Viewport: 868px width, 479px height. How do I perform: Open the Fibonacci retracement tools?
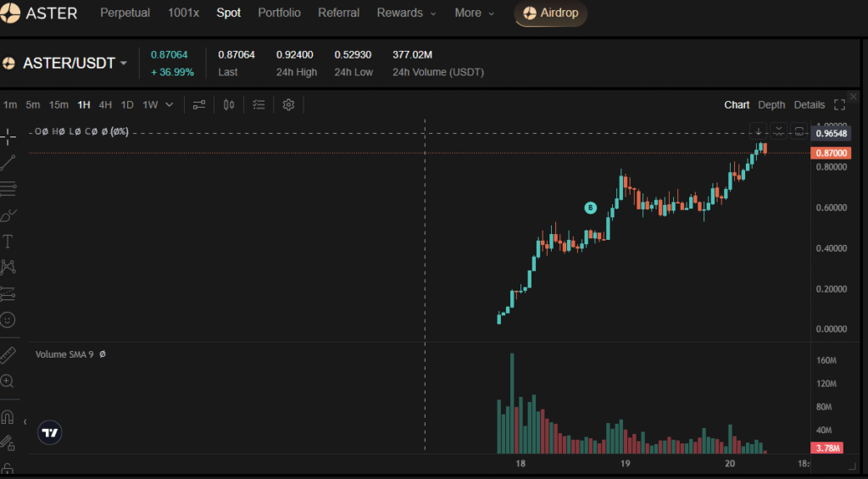pos(8,189)
